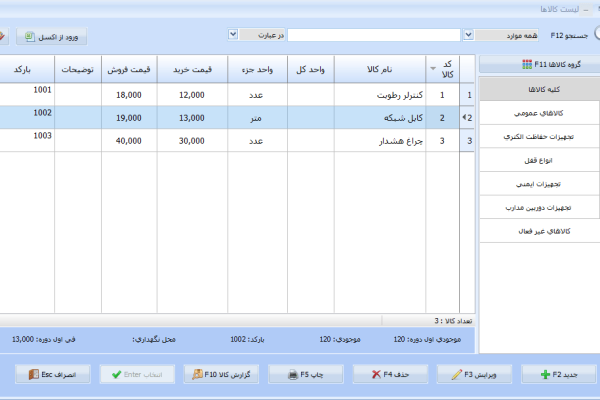Select the row header numbered 1
The image size is (600, 400).
click(x=467, y=95)
